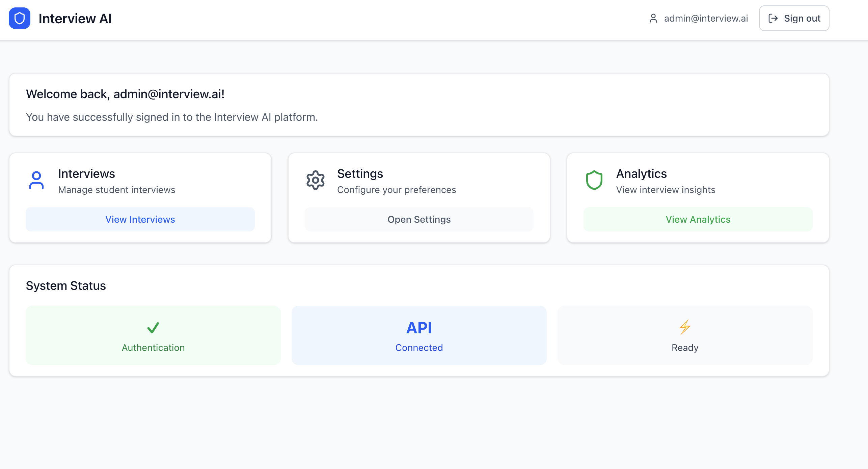Select the user profile icon
Image resolution: width=868 pixels, height=469 pixels.
[x=654, y=18]
